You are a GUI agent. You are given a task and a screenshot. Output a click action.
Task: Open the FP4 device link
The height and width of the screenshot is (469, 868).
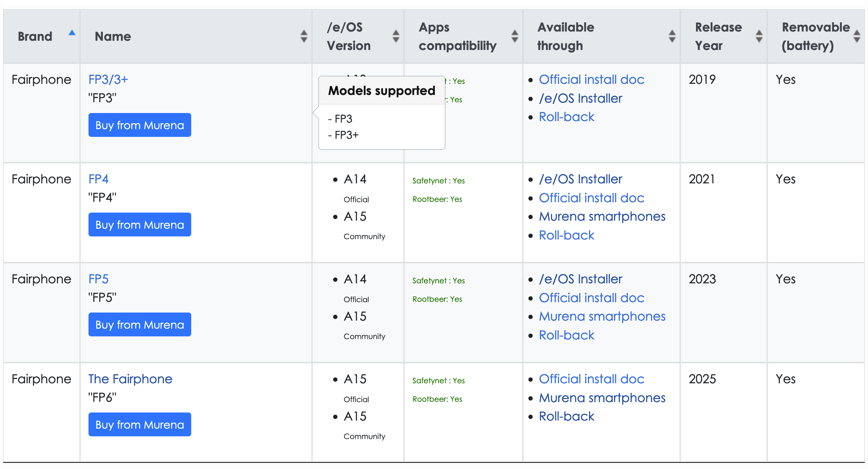coord(98,179)
